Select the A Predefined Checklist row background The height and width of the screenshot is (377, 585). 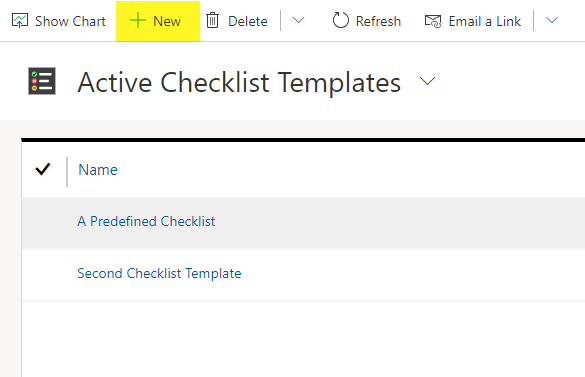click(303, 223)
